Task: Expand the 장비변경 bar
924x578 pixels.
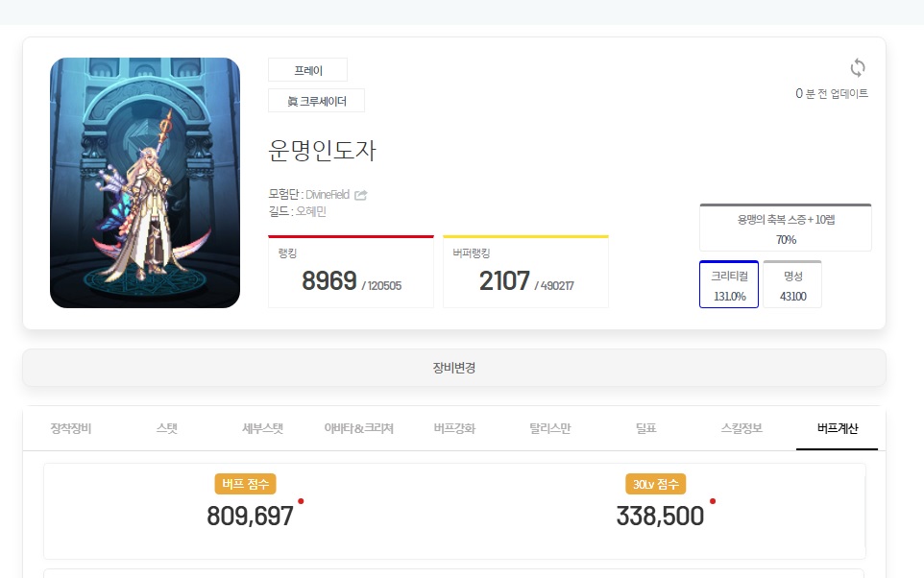Action: (453, 368)
